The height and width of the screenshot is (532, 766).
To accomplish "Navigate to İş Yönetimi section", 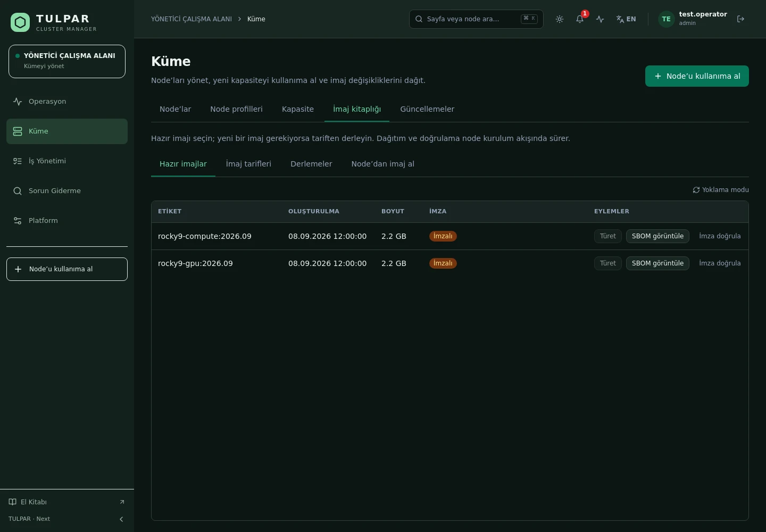I will (x=67, y=161).
